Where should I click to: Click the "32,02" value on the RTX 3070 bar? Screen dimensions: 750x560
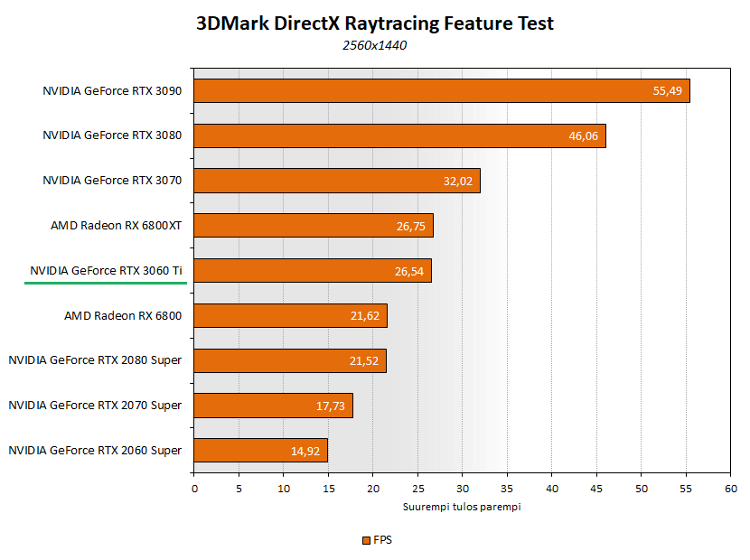coord(458,182)
